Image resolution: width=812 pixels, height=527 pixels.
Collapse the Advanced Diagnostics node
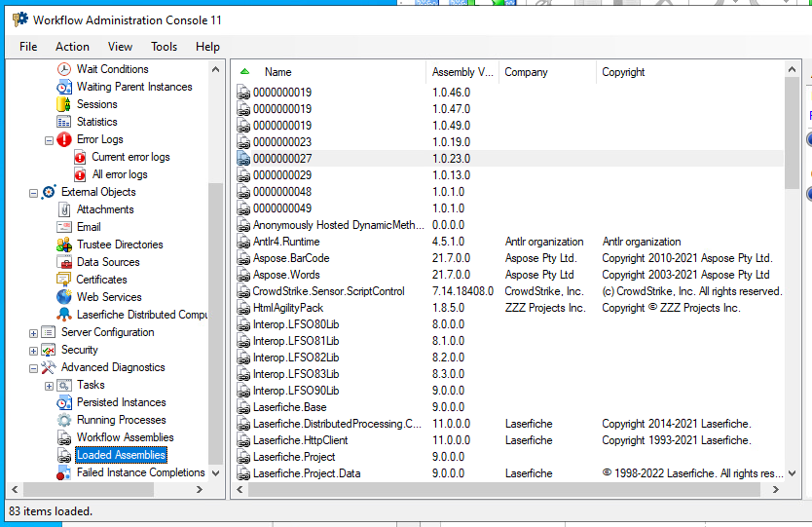(x=34, y=368)
